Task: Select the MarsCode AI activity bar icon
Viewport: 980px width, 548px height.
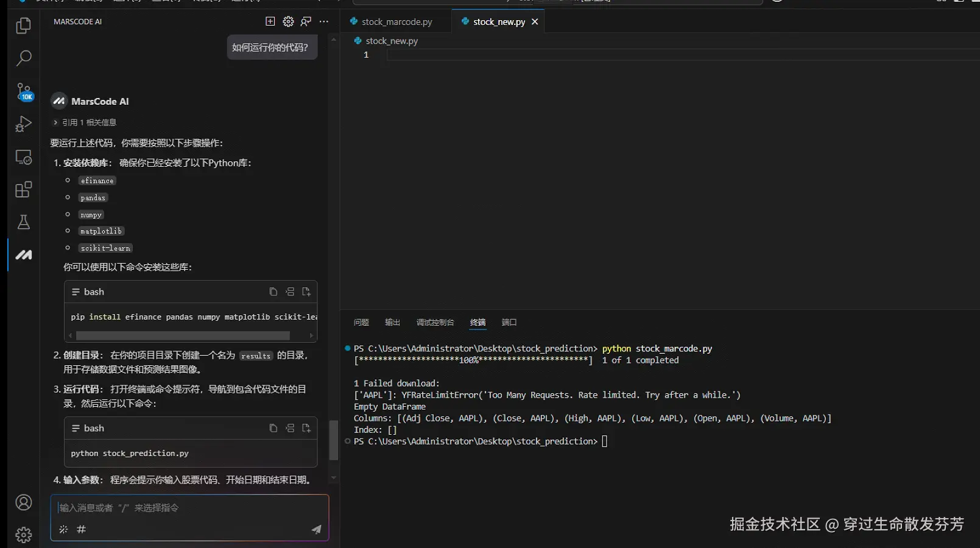Action: [23, 255]
